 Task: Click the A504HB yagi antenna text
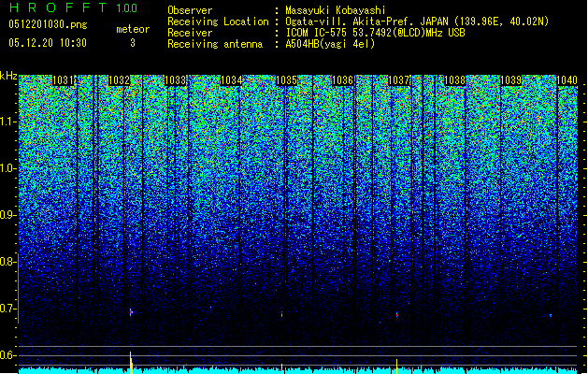coord(330,44)
